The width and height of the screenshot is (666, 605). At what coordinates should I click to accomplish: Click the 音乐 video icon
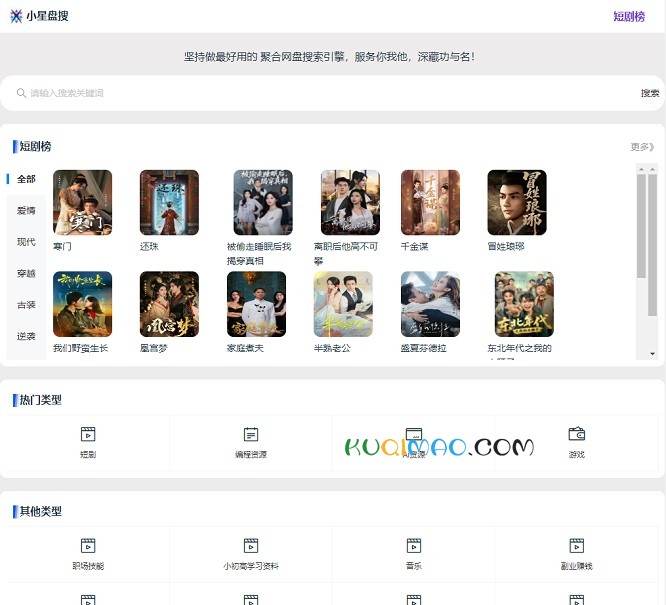point(414,546)
